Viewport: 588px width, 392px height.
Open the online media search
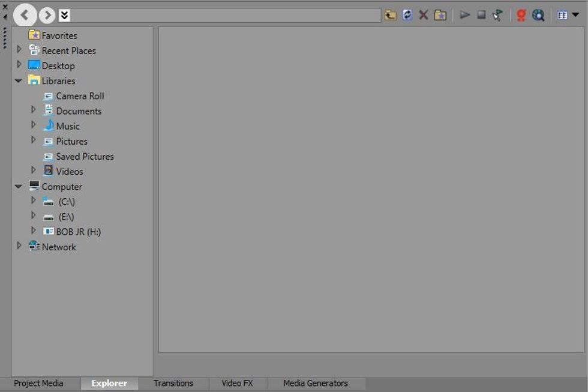click(538, 14)
